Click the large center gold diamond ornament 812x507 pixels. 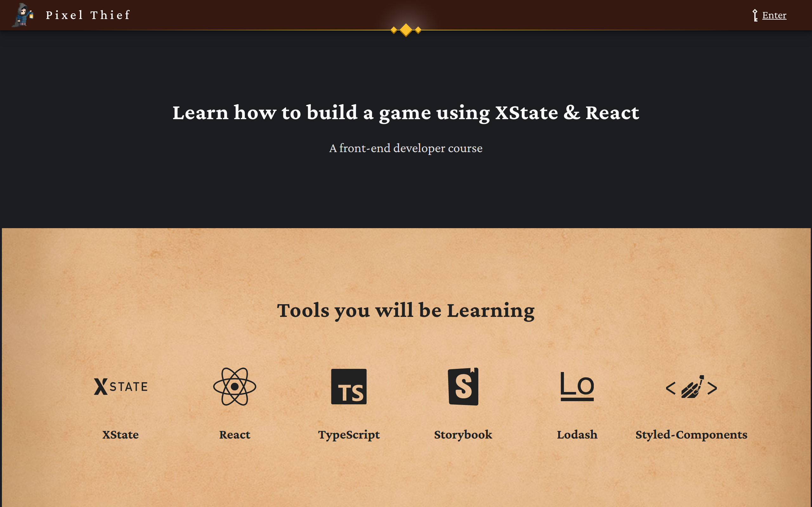406,30
